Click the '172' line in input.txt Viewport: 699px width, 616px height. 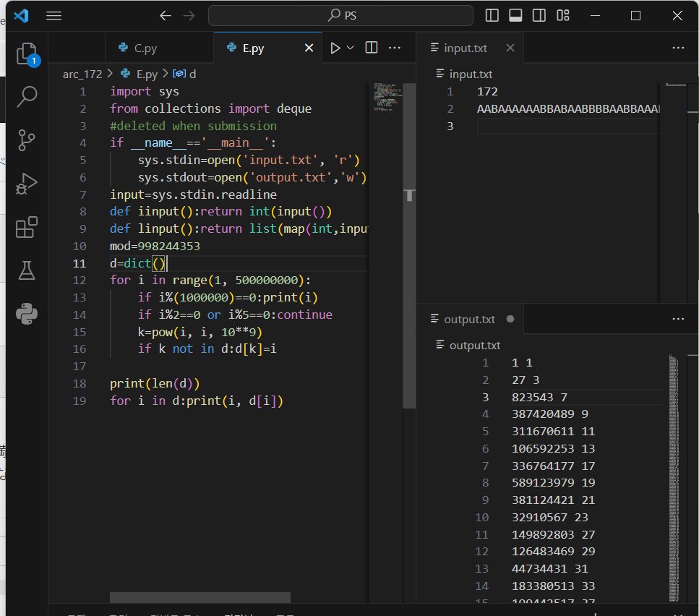pos(487,91)
